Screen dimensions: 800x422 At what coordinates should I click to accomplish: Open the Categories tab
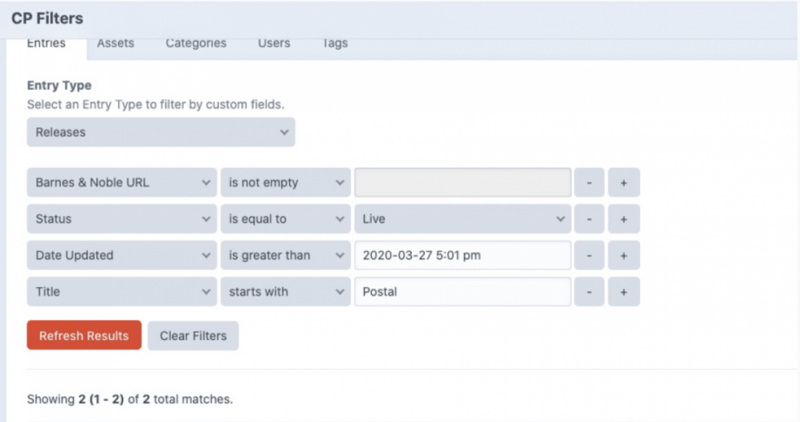(195, 44)
